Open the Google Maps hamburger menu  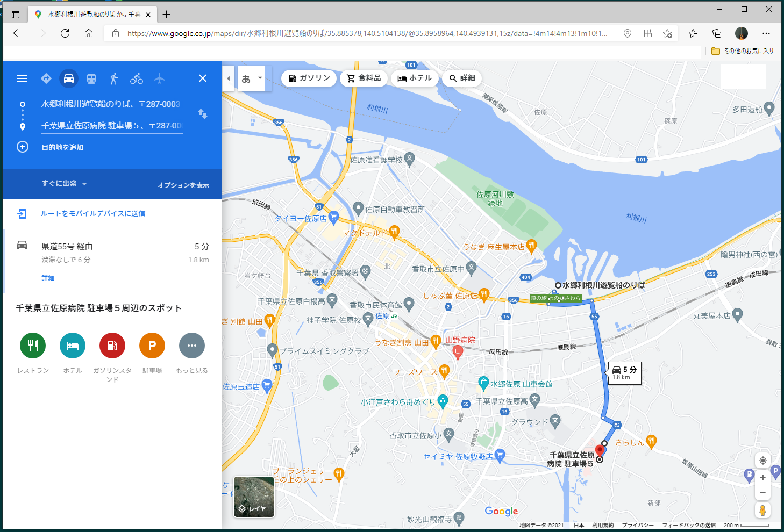pos(22,78)
